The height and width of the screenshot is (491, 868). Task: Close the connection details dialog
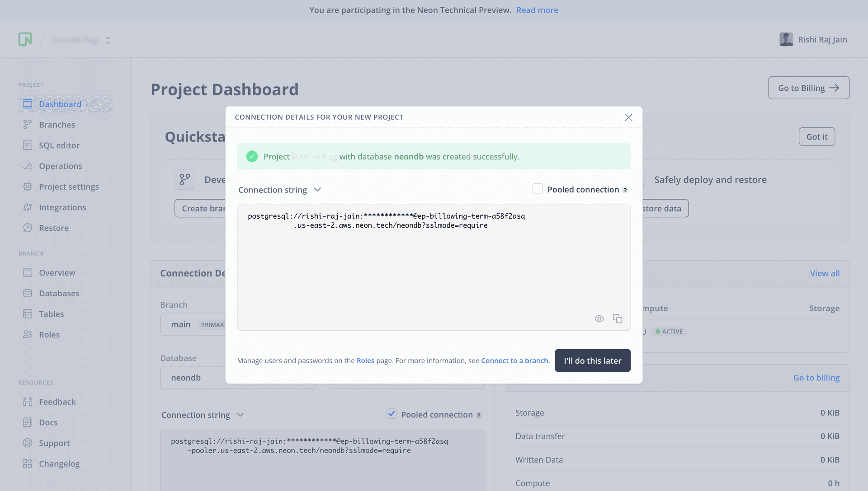628,117
